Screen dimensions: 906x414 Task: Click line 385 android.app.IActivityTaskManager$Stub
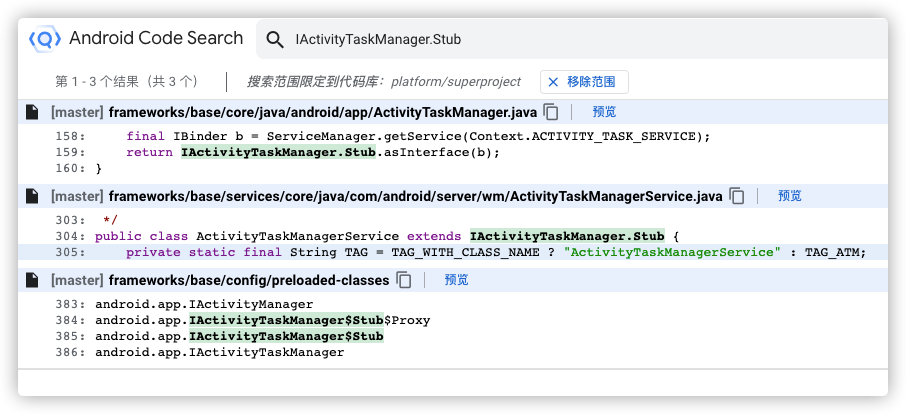pos(452,336)
